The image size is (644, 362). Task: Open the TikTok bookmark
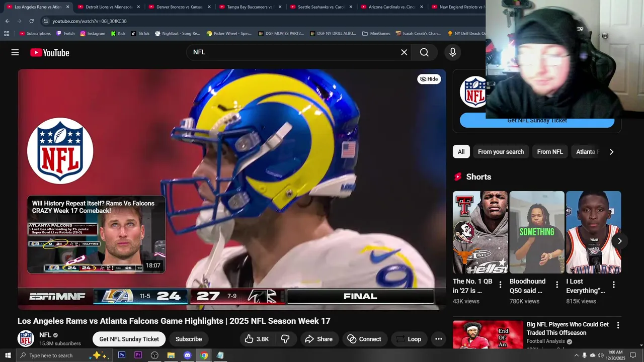click(140, 33)
